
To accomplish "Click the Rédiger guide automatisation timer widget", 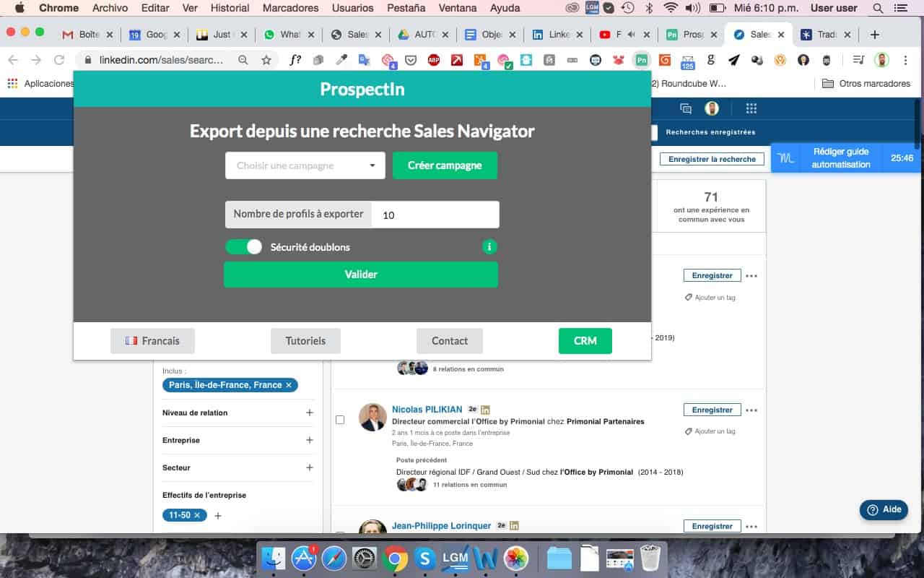I will point(846,158).
